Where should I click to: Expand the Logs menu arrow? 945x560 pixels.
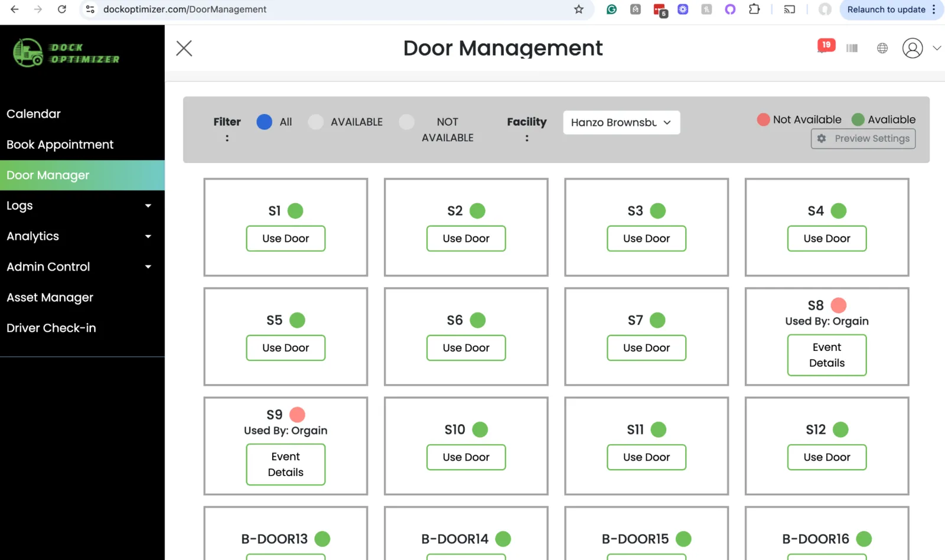point(148,206)
